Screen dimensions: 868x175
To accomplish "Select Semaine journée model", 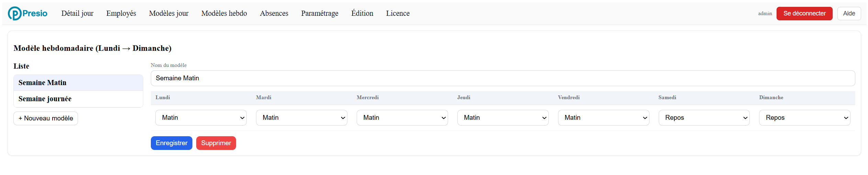I will pyautogui.click(x=78, y=99).
